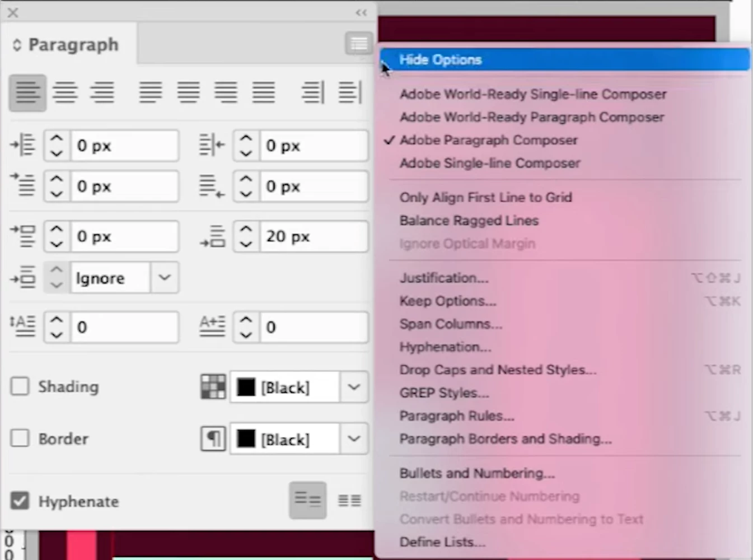Select Align away from spine icon
This screenshot has width=753, height=560.
pos(350,92)
